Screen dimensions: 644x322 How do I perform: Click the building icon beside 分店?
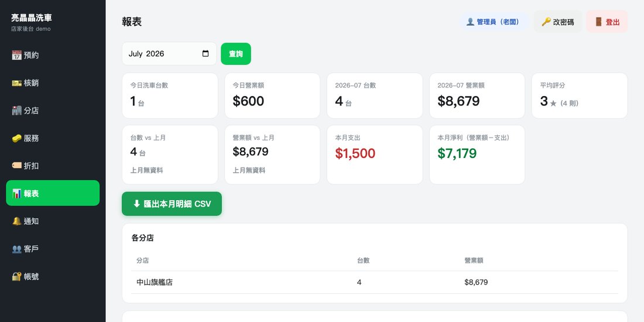16,111
